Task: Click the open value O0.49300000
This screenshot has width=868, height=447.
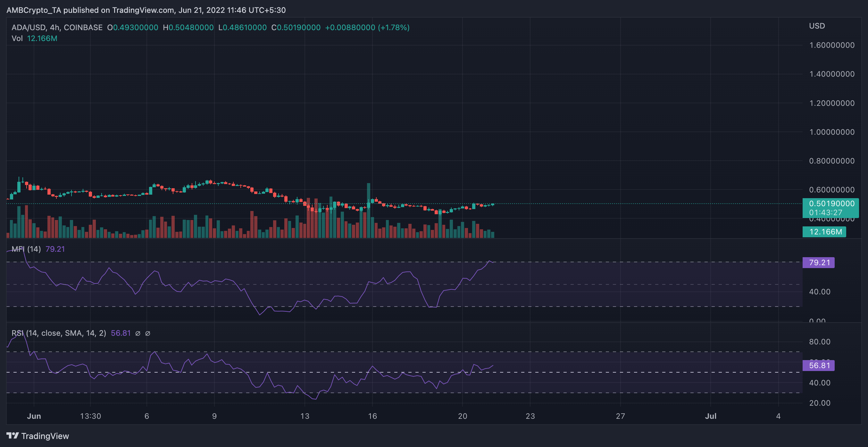Action: 133,28
